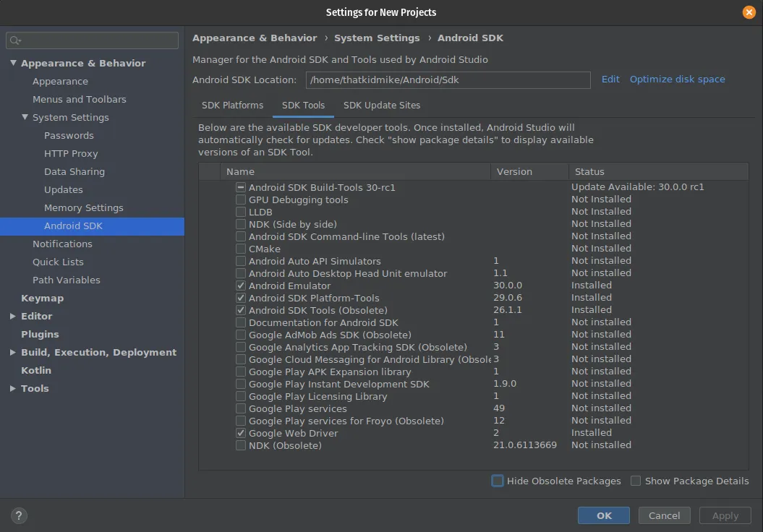Screen dimensions: 763x532
Task: Expand the Editor settings section
Action: [x=13, y=316]
